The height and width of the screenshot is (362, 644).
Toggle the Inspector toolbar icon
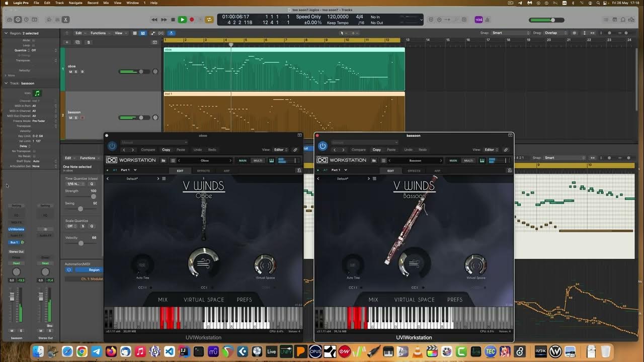click(18, 20)
